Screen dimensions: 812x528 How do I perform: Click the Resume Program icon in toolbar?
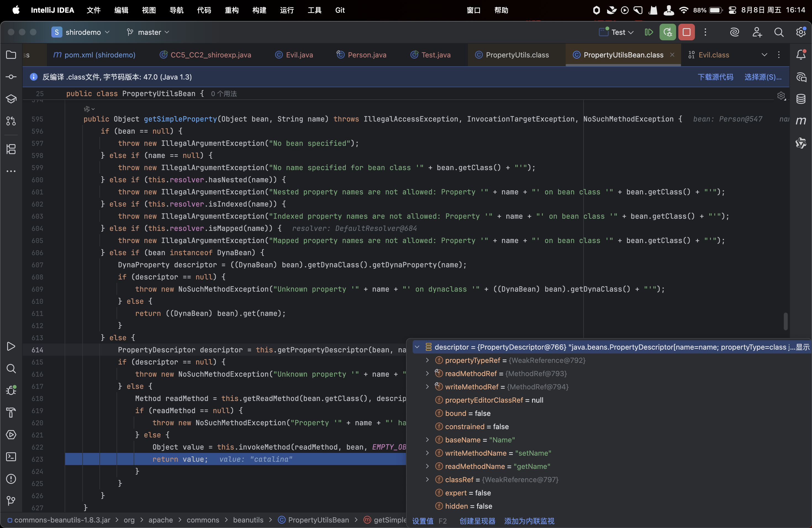point(648,32)
